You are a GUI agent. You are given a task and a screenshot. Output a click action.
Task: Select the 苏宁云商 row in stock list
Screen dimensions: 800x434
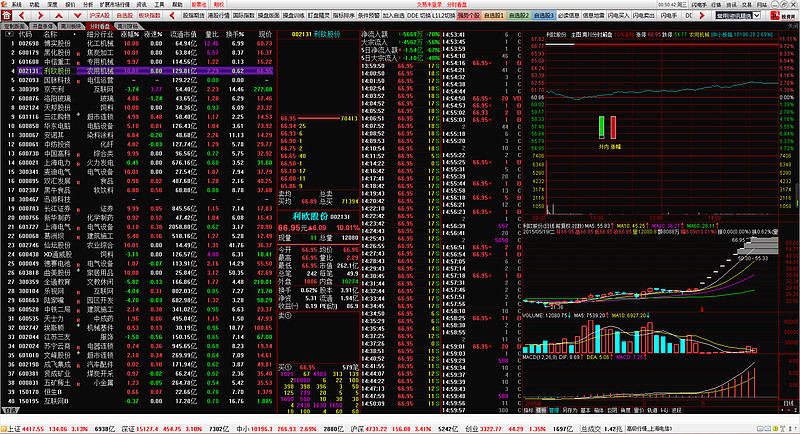point(138,346)
